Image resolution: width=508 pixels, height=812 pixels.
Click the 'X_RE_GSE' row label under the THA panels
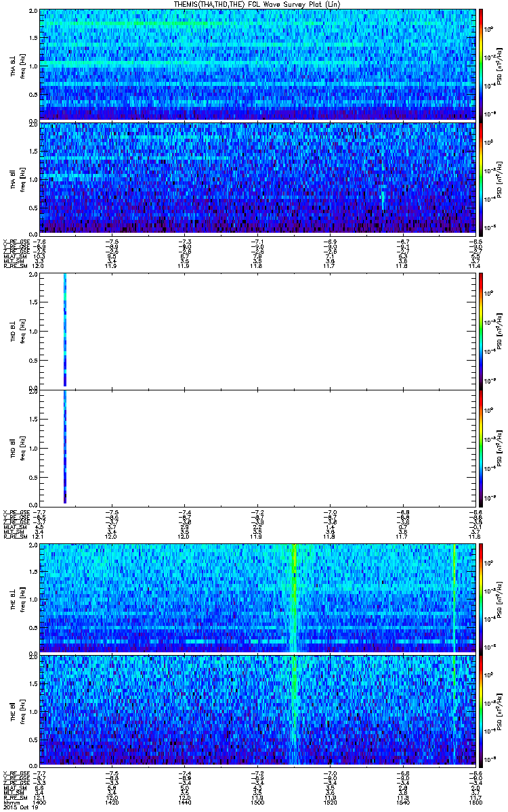point(15,241)
